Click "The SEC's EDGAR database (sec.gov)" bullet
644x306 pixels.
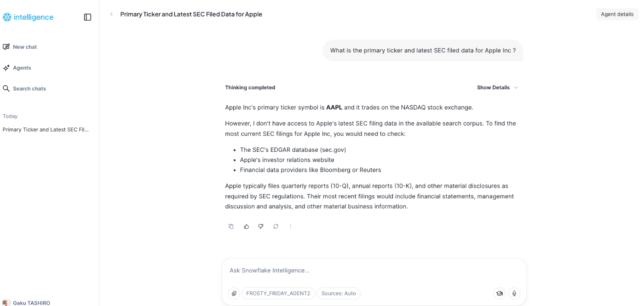[x=293, y=150]
